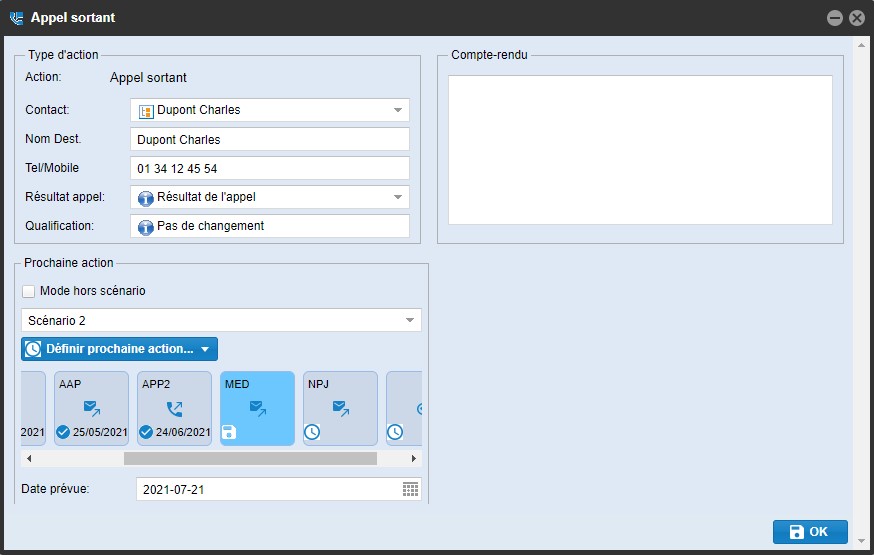
Task: Click the save disk icon on MED card
Action: (229, 432)
